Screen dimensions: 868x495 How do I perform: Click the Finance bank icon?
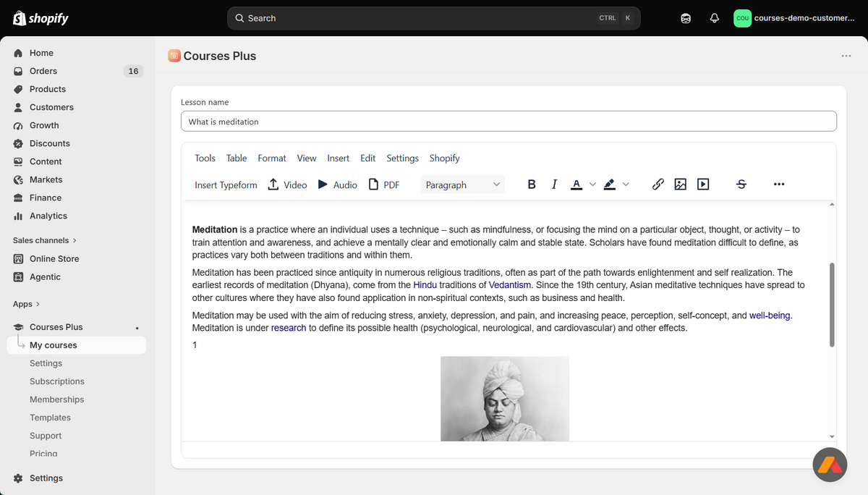(x=18, y=198)
